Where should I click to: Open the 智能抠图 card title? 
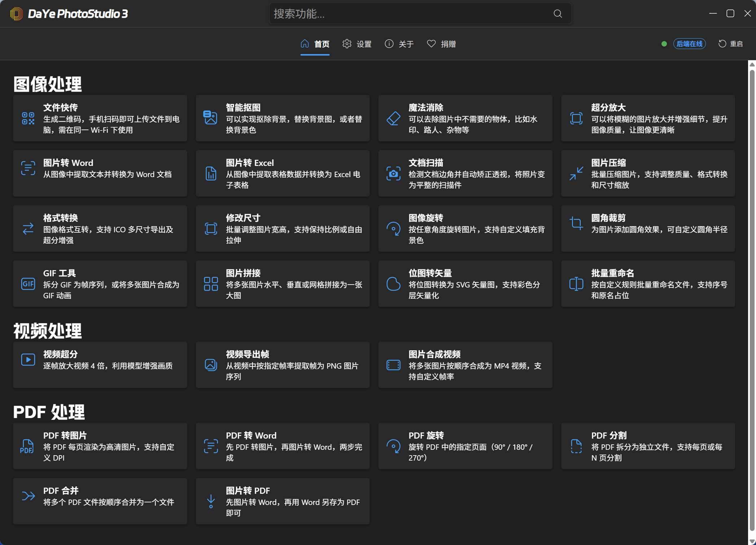pos(243,107)
